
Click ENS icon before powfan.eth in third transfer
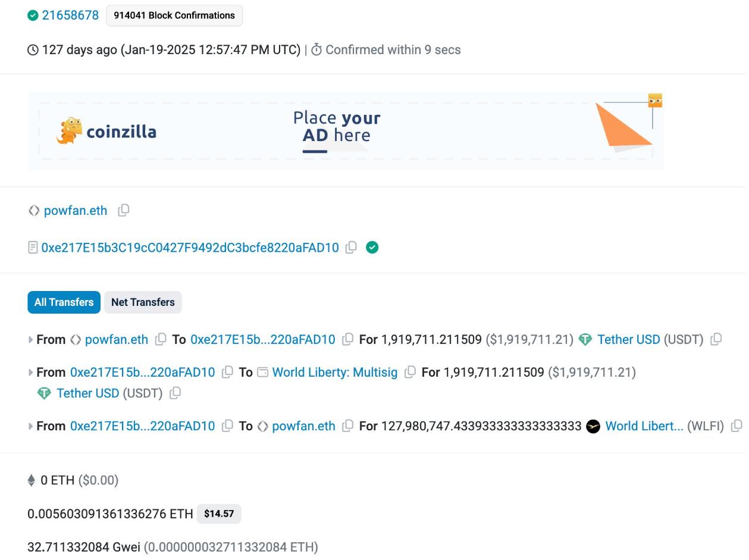point(262,426)
